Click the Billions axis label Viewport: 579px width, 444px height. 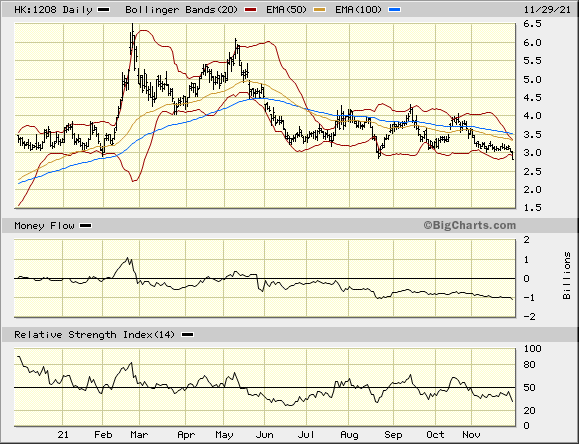tap(567, 276)
